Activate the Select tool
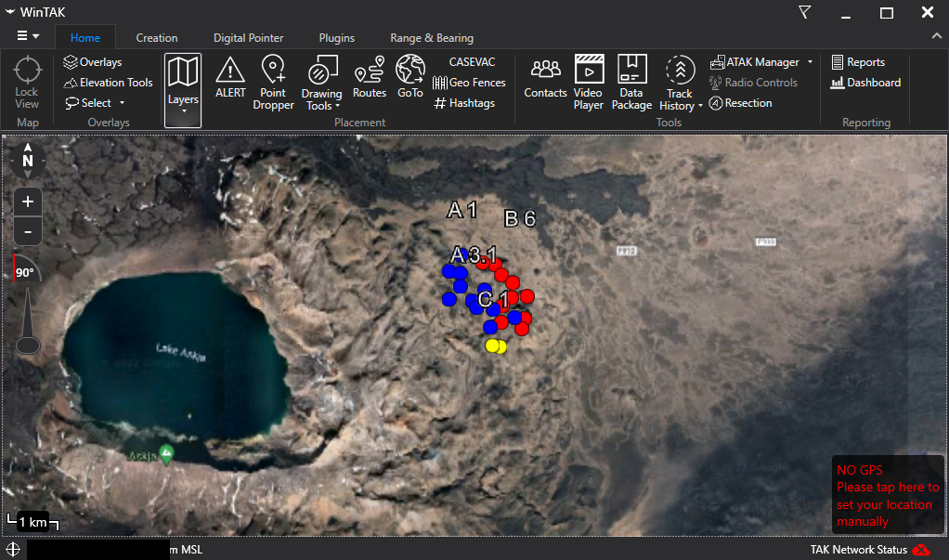The image size is (949, 560). (x=88, y=103)
